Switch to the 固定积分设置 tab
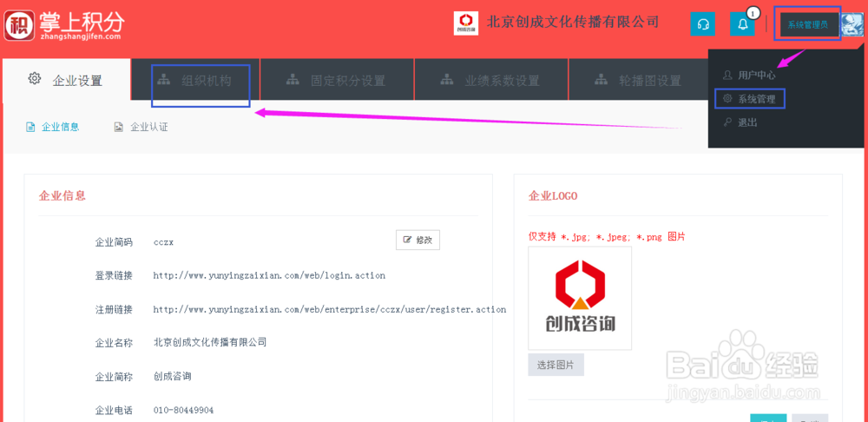 click(337, 80)
